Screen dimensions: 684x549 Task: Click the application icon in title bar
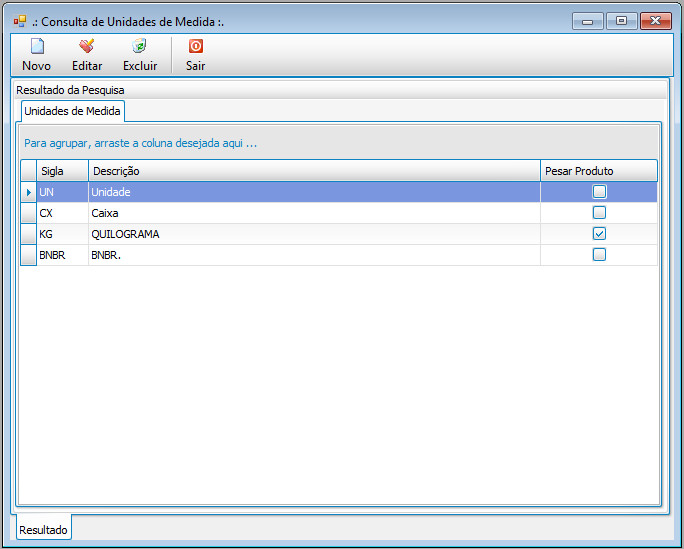(20, 21)
